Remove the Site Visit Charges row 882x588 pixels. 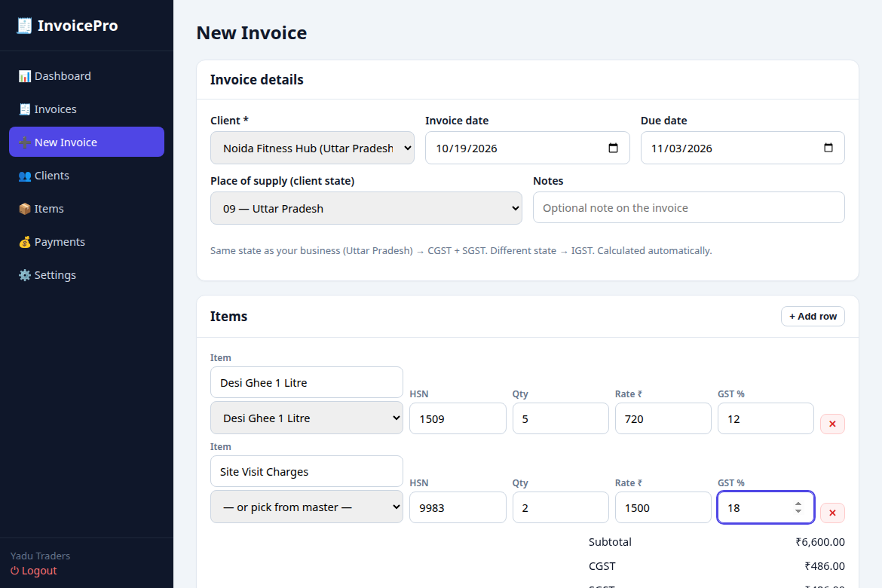point(832,513)
